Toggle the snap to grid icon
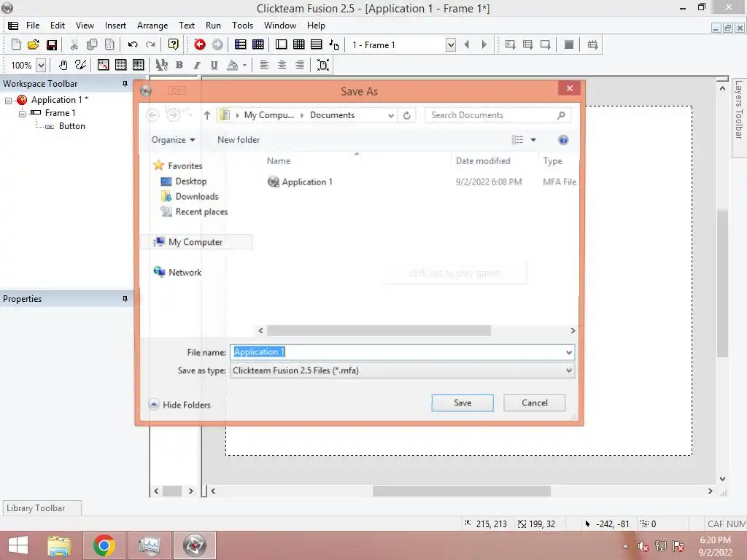 click(x=139, y=65)
